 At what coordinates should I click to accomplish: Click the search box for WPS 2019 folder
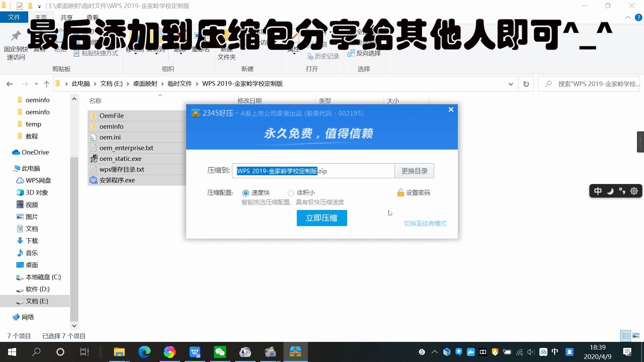(x=589, y=84)
